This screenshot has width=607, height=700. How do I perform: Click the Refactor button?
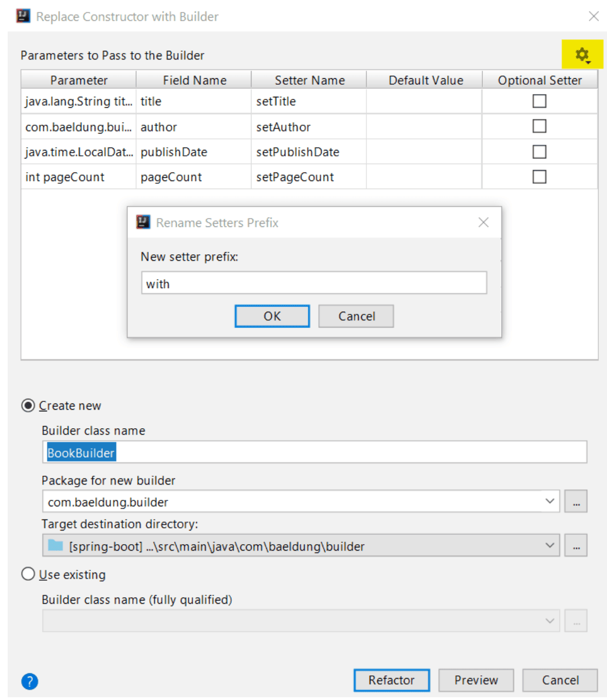392,680
